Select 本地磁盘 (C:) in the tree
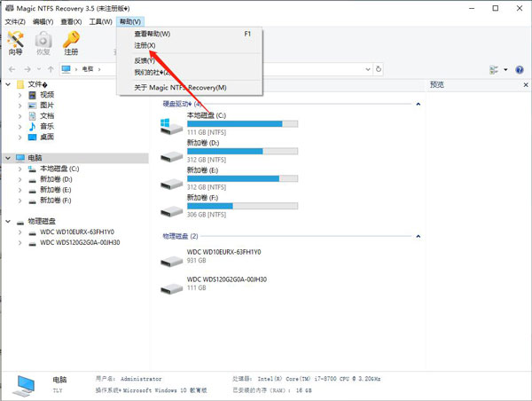This screenshot has width=532, height=401. [x=59, y=169]
